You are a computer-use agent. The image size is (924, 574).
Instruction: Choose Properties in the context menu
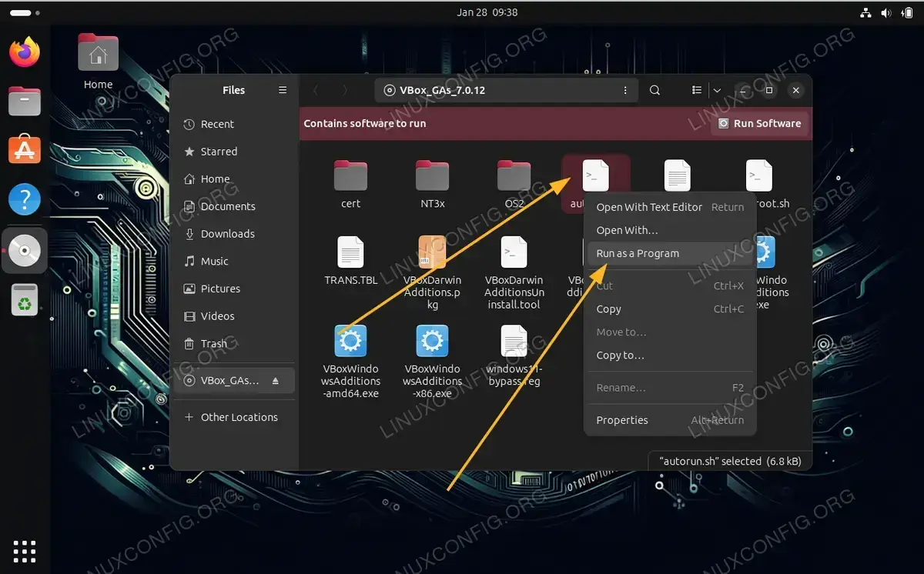pyautogui.click(x=670, y=420)
